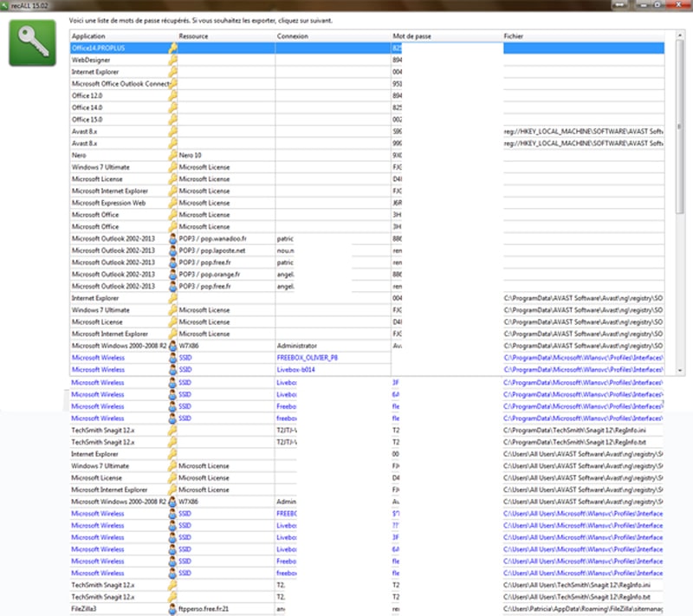Select the WebDesigner entry

click(x=91, y=60)
